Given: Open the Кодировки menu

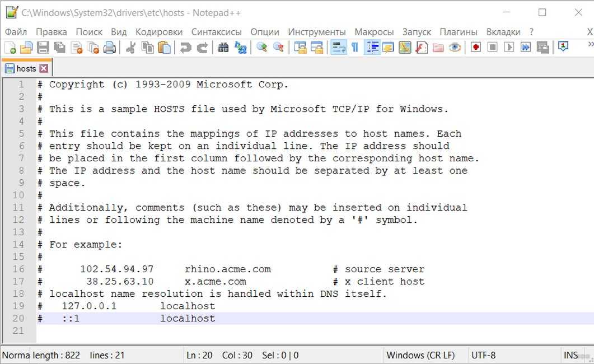Looking at the screenshot, I should coord(159,32).
